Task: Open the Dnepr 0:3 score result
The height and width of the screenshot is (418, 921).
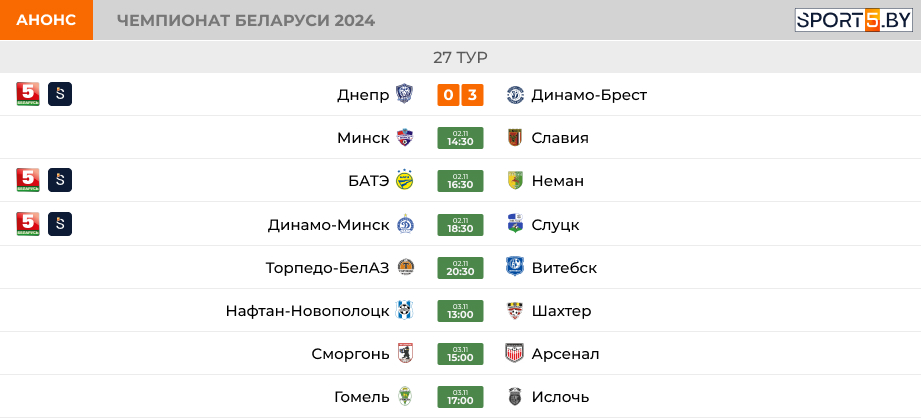Action: point(460,95)
